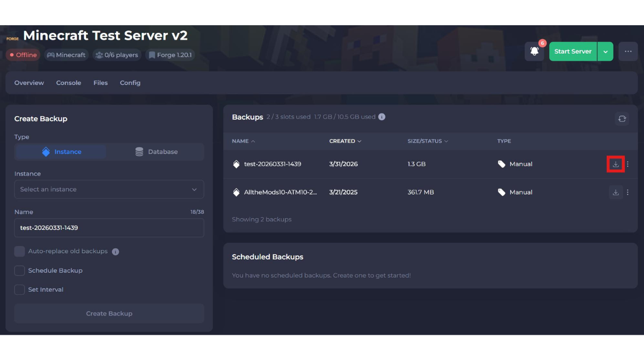The image size is (644, 360).
Task: Refresh the backups list
Action: (x=622, y=119)
